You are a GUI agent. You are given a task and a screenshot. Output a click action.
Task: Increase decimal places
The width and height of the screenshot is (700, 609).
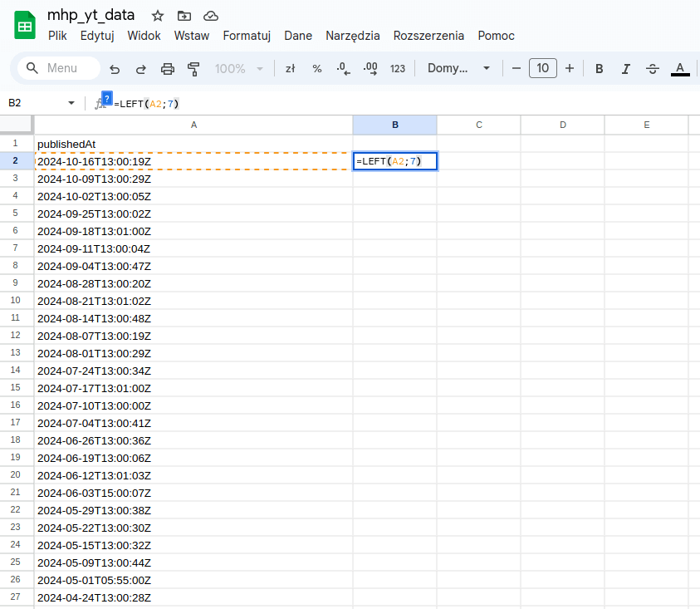pyautogui.click(x=370, y=69)
